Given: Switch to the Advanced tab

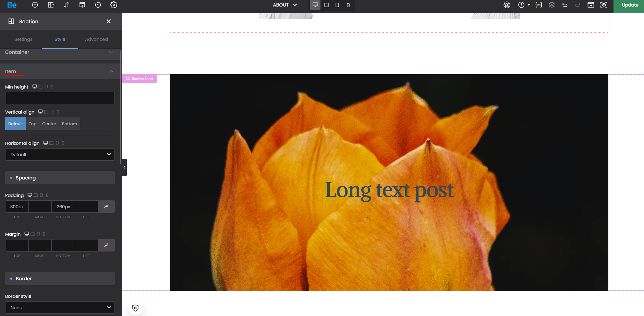Looking at the screenshot, I should 96,39.
